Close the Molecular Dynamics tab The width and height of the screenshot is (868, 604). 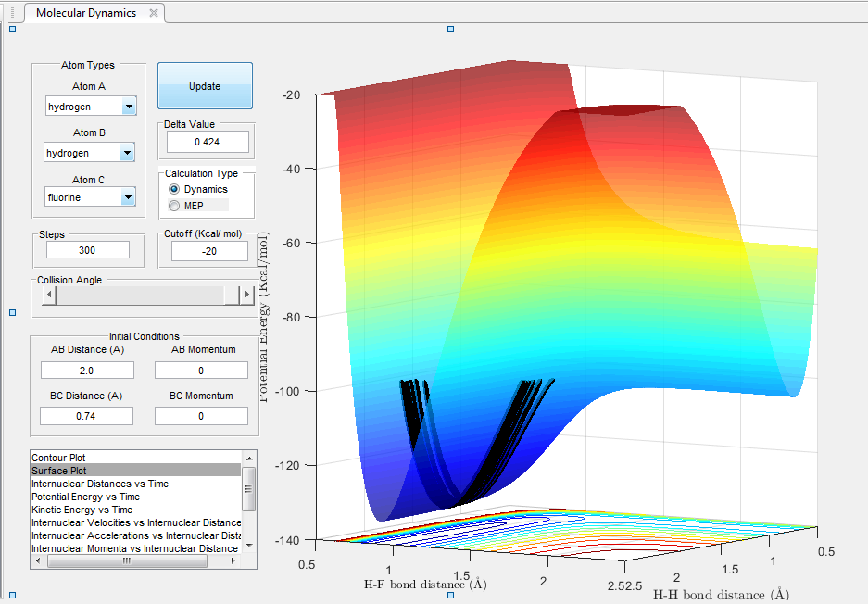click(154, 13)
